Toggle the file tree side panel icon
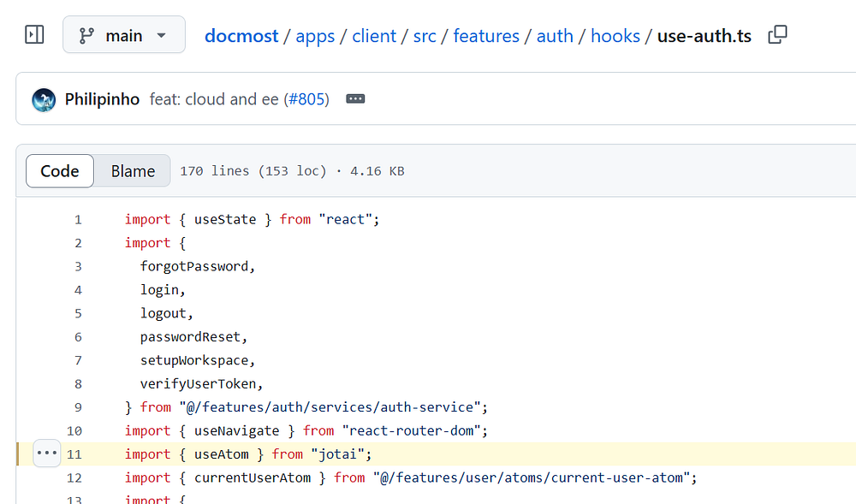The height and width of the screenshot is (504, 856). [34, 35]
